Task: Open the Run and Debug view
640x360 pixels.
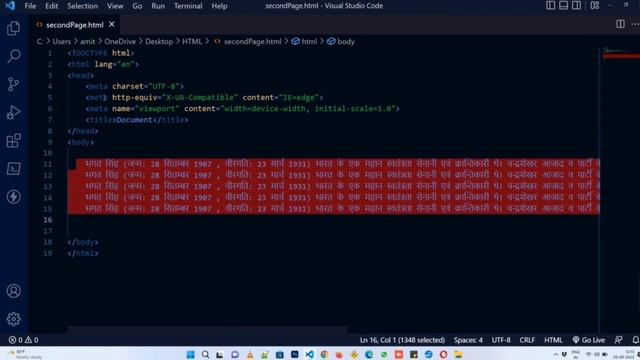Action: click(13, 112)
